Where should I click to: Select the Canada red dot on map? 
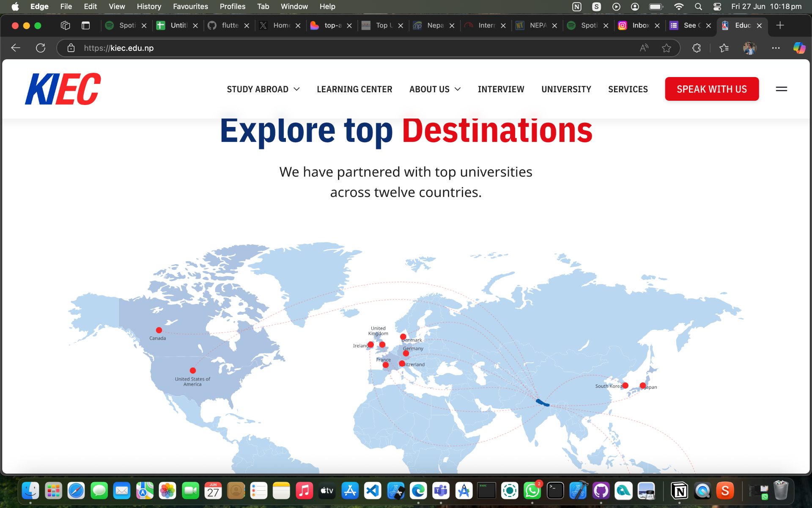click(159, 330)
